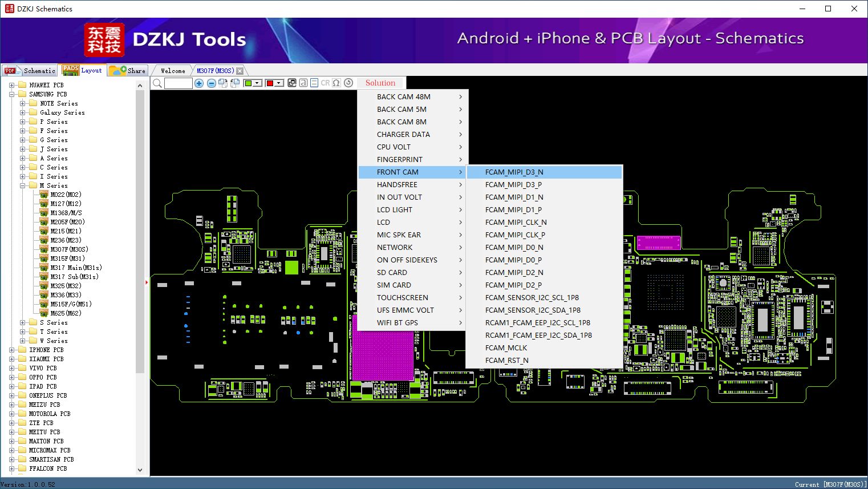Click the blue minus zoom-out icon

point(212,83)
